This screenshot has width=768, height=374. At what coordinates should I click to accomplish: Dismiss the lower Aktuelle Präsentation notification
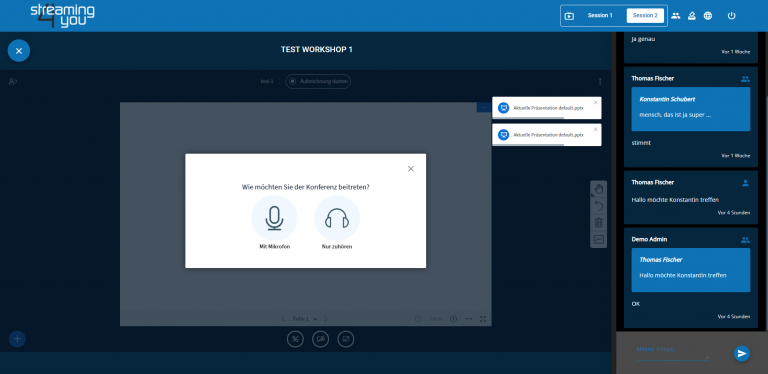[596, 129]
